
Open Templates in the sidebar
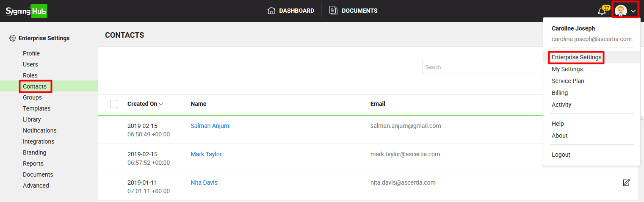pos(36,108)
